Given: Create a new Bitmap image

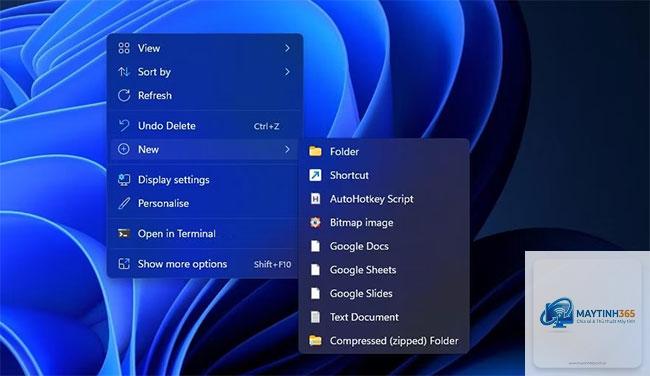Looking at the screenshot, I should coord(384,222).
